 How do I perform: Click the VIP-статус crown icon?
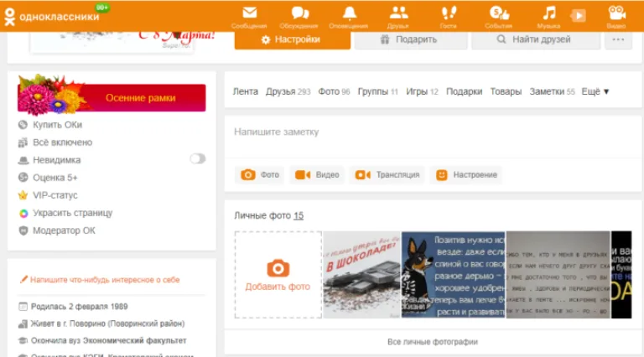coord(23,195)
